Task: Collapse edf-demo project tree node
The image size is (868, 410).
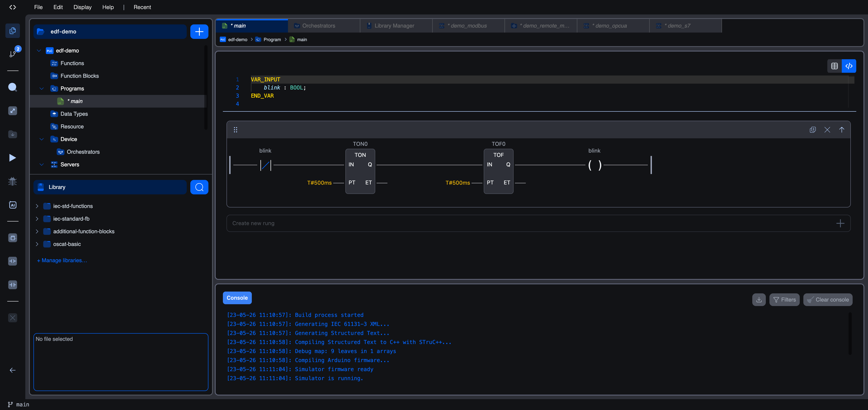Action: point(39,51)
